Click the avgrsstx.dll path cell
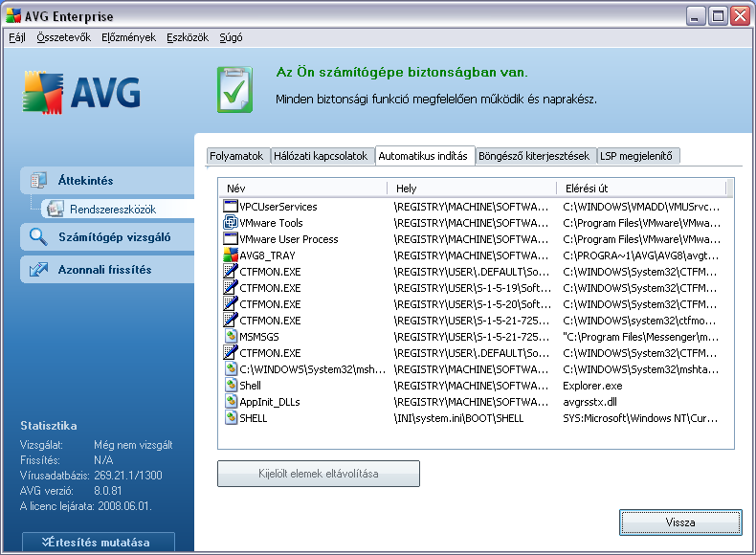The width and height of the screenshot is (756, 555). click(x=589, y=402)
